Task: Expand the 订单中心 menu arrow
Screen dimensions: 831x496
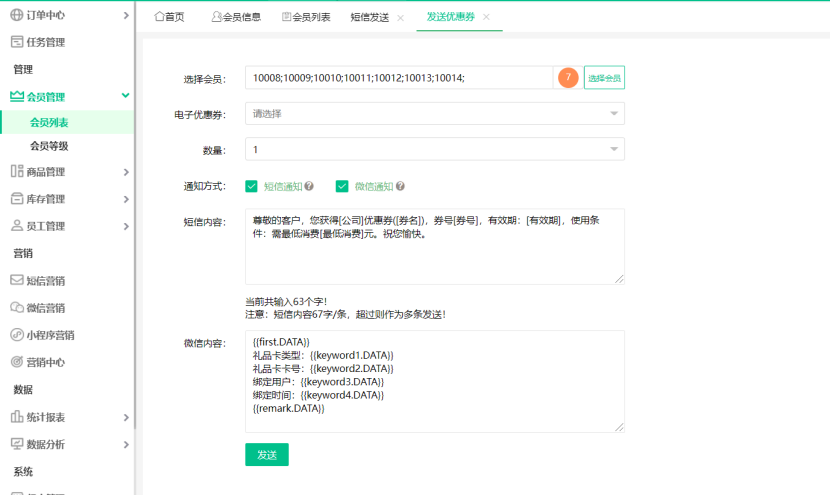Action: [x=126, y=15]
